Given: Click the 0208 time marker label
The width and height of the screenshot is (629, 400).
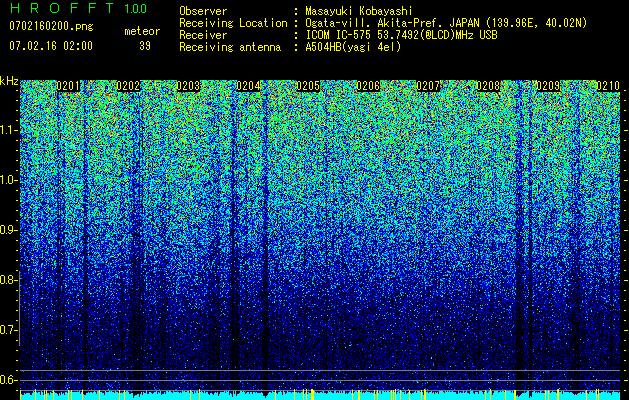Looking at the screenshot, I should 488,86.
